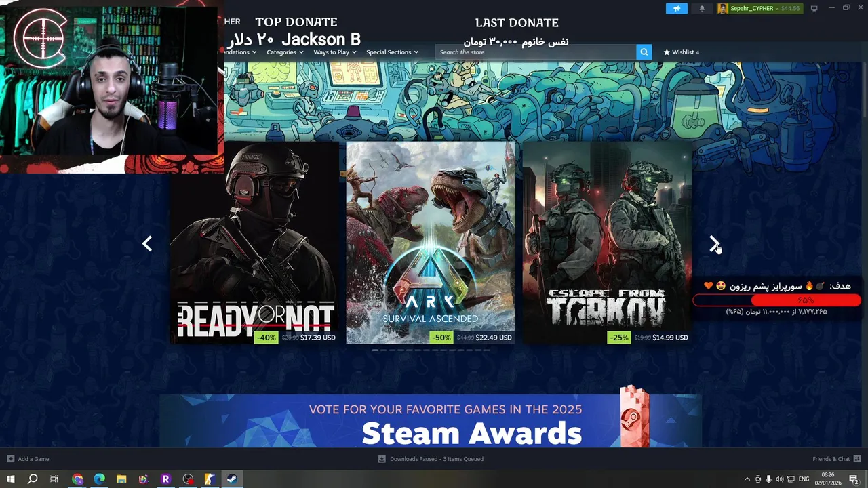Expand the Recommendations store menu
Viewport: 868px width, 488px height.
click(241, 52)
